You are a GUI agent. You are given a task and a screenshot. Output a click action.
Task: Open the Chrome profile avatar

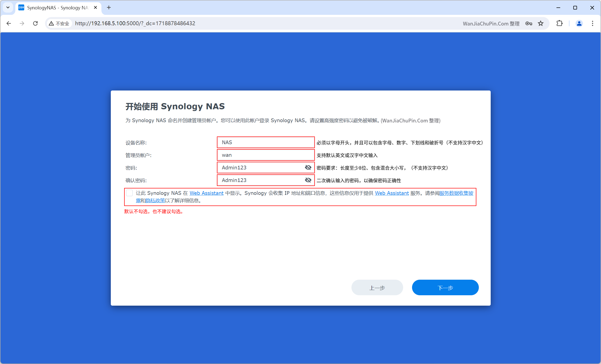579,23
